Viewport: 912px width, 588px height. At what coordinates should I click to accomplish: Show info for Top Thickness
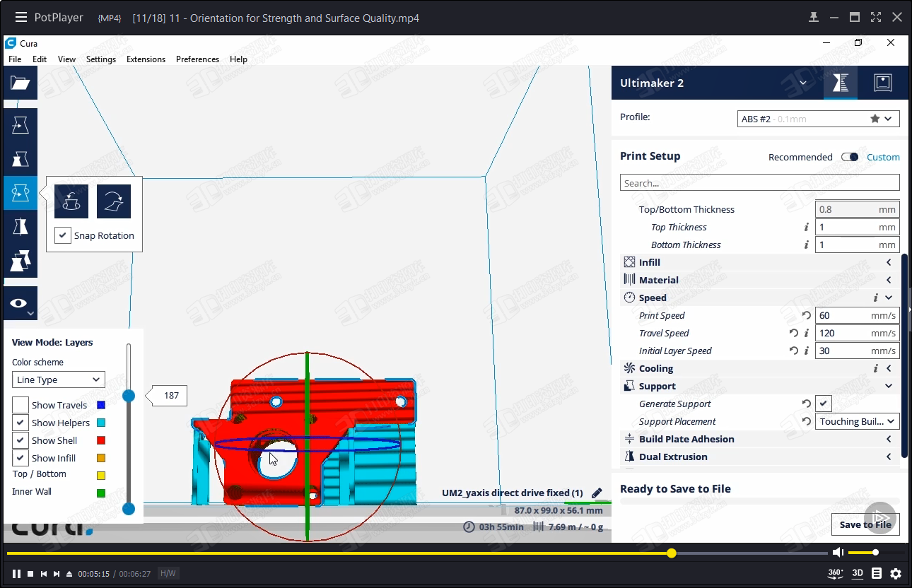806,227
